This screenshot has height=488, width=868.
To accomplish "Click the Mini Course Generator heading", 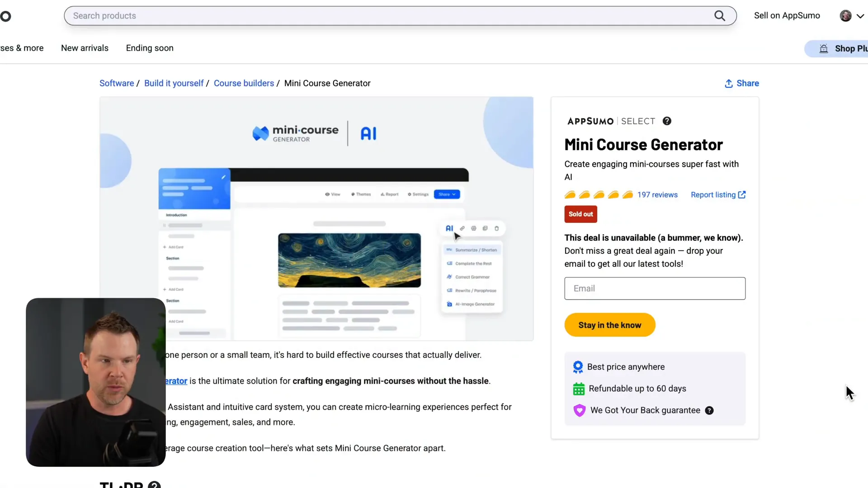I will [643, 145].
